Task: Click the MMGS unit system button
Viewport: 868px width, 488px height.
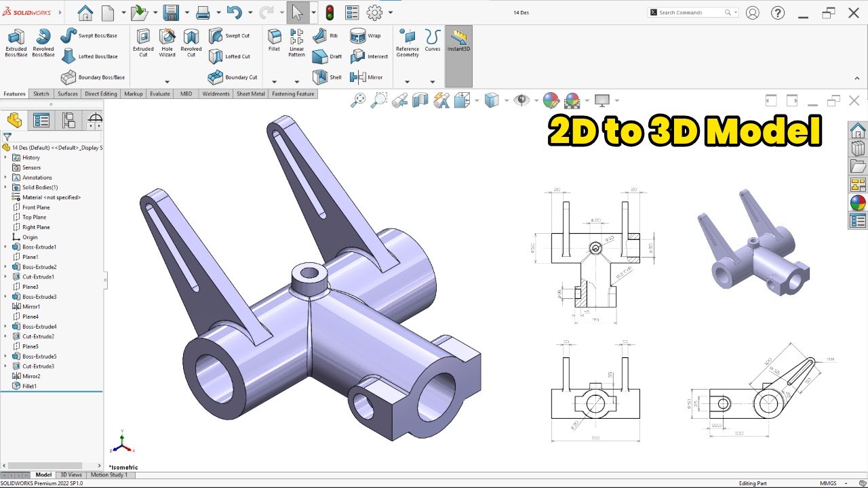Action: point(828,483)
